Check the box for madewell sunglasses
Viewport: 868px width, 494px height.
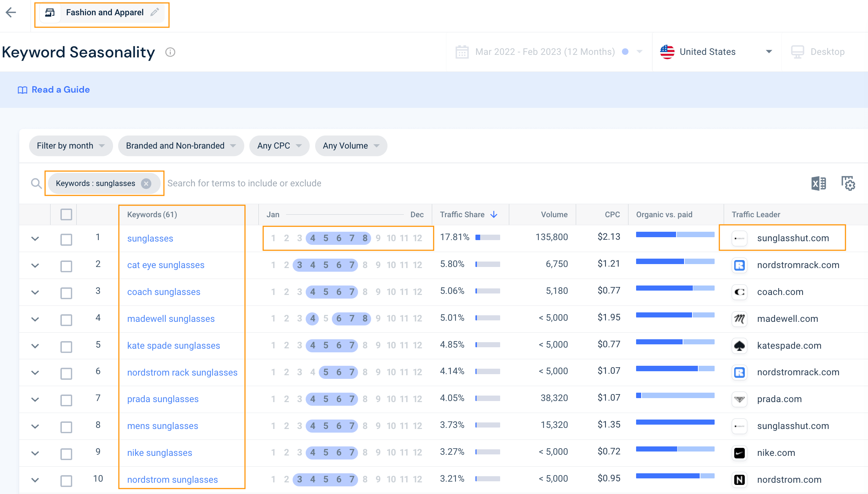[x=66, y=320]
